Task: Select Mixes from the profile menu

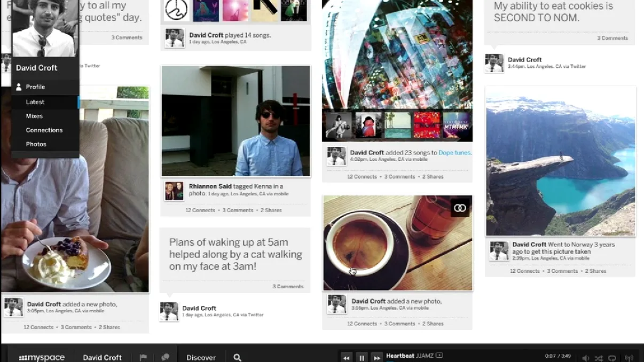Action: tap(34, 116)
